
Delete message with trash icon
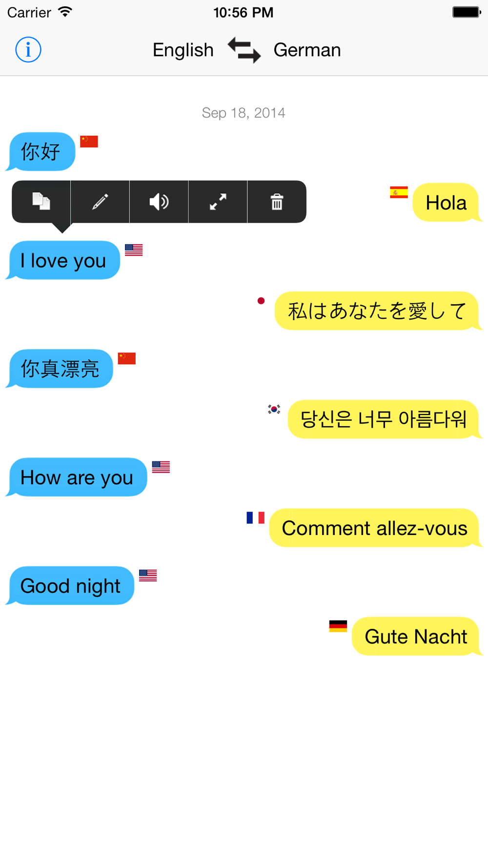tap(277, 202)
